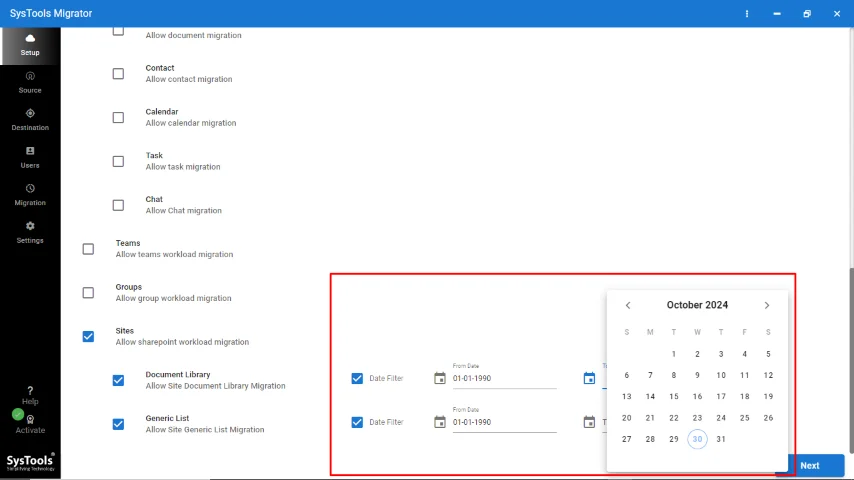This screenshot has height=480, width=854.
Task: Uncheck the Document Library checkbox
Action: pyautogui.click(x=118, y=380)
